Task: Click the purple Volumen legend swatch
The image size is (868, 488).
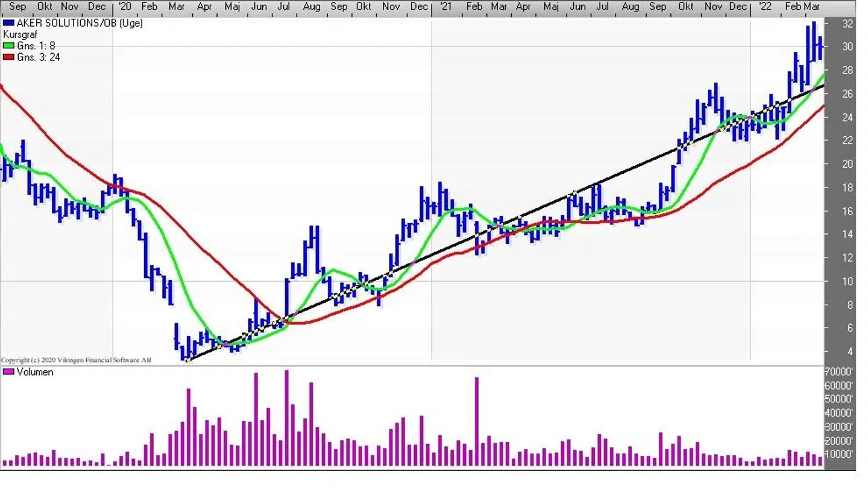Action: (8, 372)
